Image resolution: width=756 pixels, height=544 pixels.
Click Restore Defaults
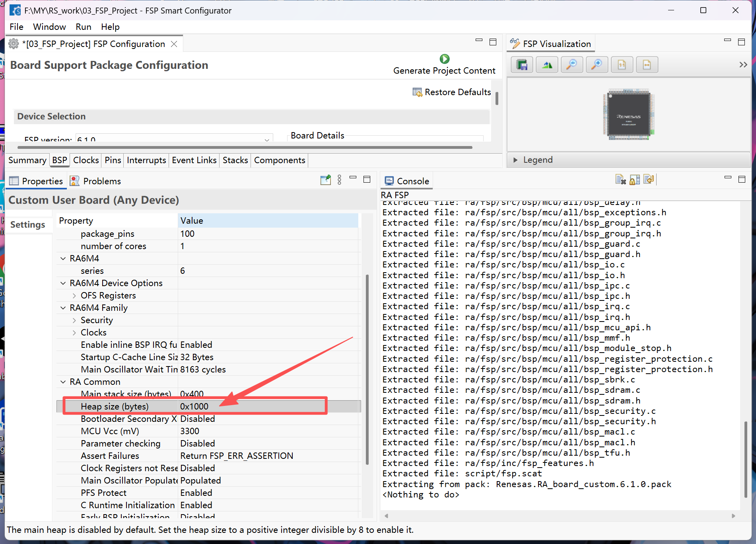tap(452, 92)
